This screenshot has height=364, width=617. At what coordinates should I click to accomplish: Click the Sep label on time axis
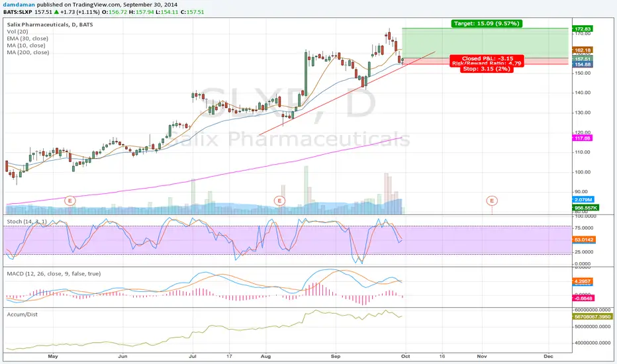pyautogui.click(x=336, y=357)
